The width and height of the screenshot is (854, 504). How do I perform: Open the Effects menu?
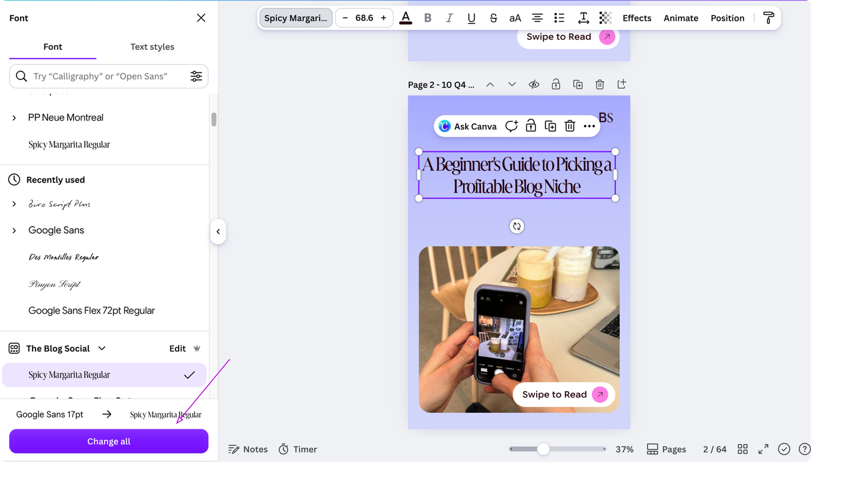637,18
